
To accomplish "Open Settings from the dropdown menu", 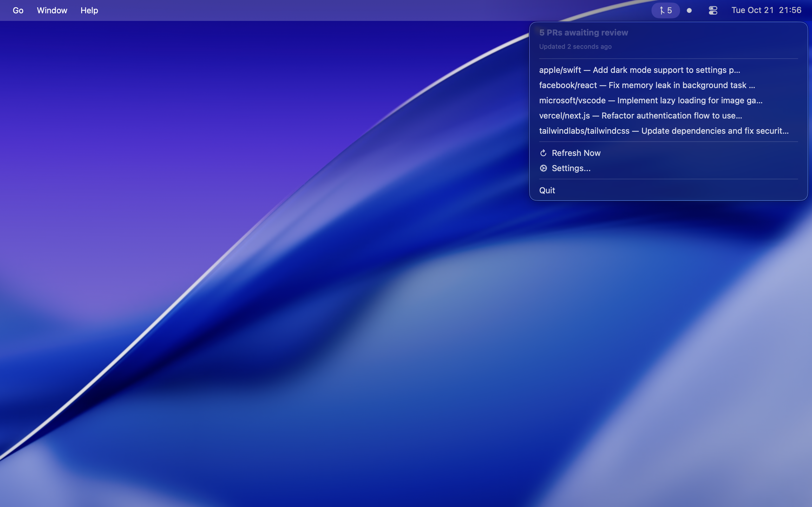I will (x=572, y=168).
